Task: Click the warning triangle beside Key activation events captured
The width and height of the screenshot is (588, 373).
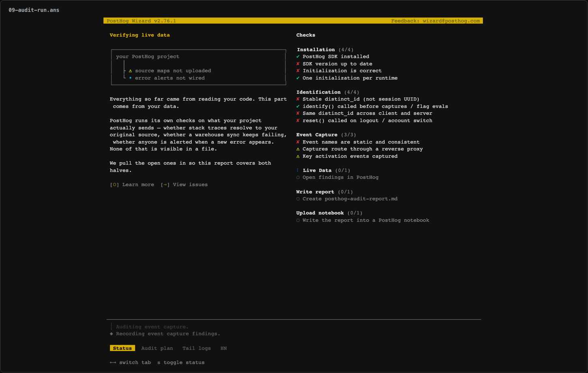Action: coord(298,156)
